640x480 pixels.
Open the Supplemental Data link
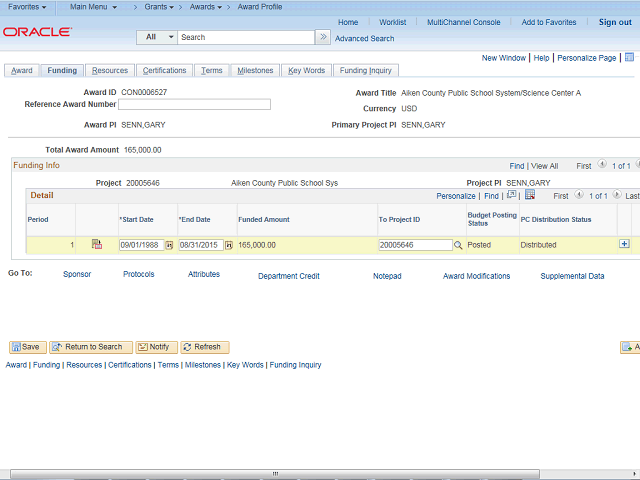point(572,276)
